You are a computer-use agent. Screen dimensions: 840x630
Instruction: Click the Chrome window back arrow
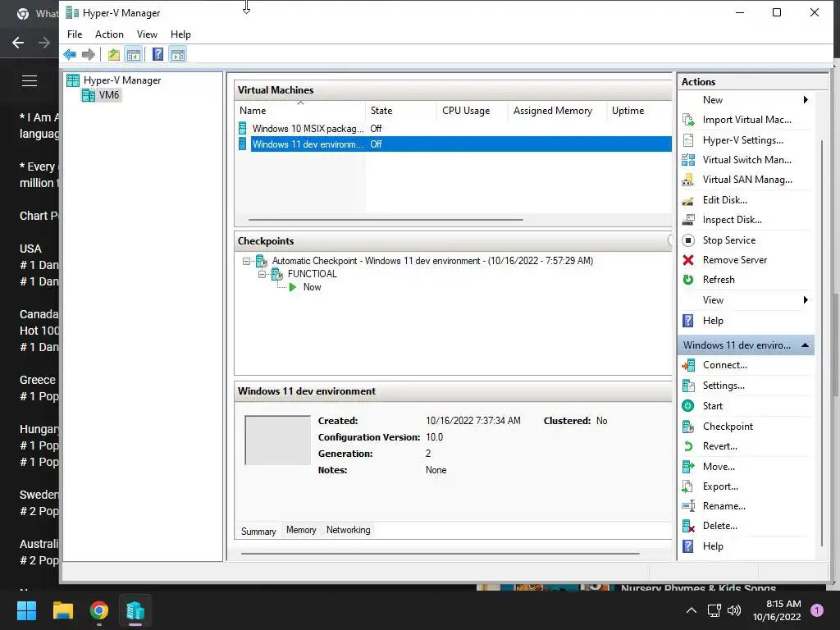coord(18,43)
